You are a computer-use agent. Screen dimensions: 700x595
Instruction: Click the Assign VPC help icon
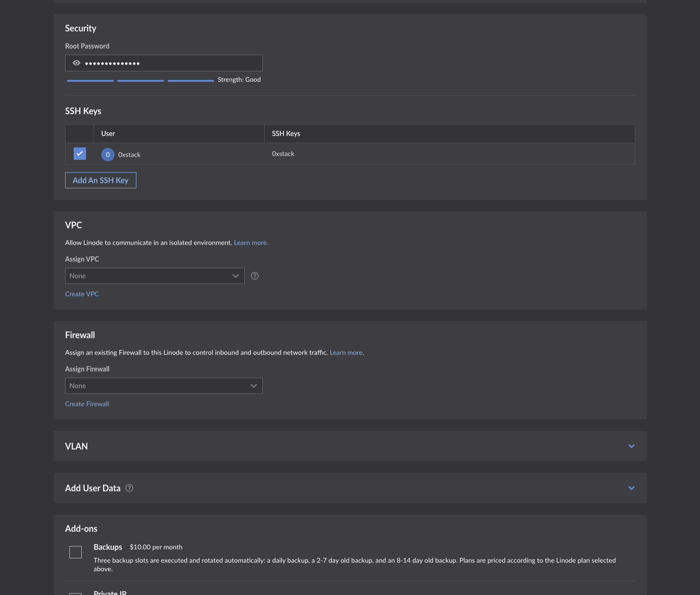255,276
